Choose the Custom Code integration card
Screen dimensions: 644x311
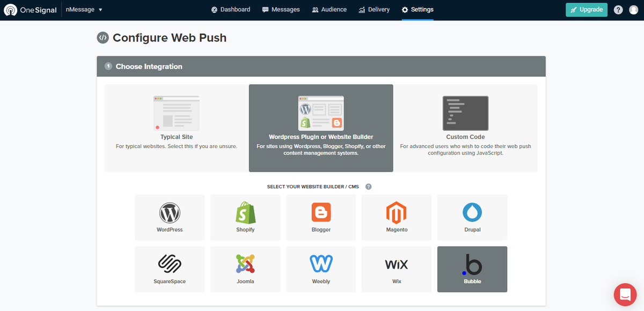pos(465,128)
